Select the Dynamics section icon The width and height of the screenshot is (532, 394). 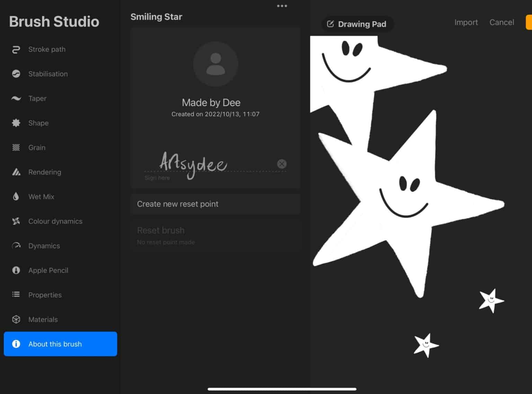16,245
